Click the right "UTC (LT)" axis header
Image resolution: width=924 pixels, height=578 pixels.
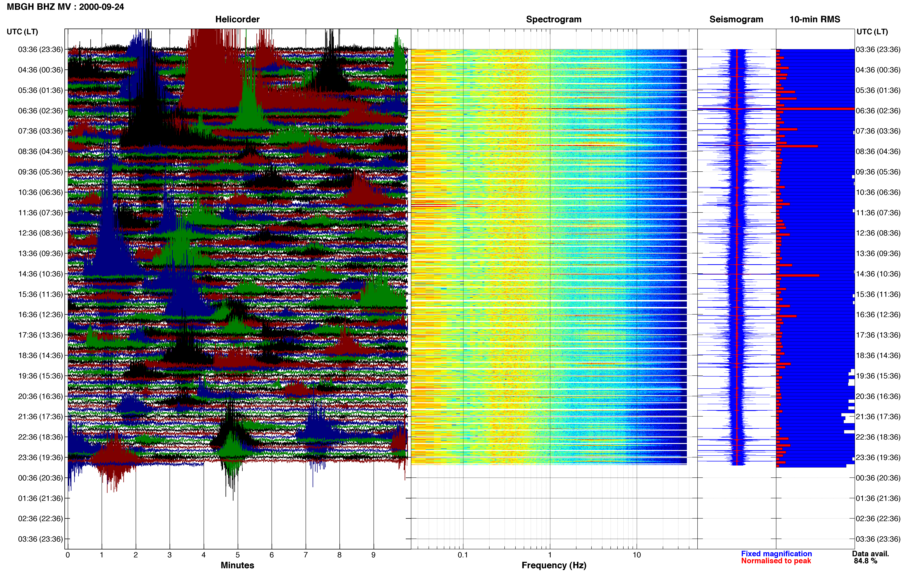[872, 32]
